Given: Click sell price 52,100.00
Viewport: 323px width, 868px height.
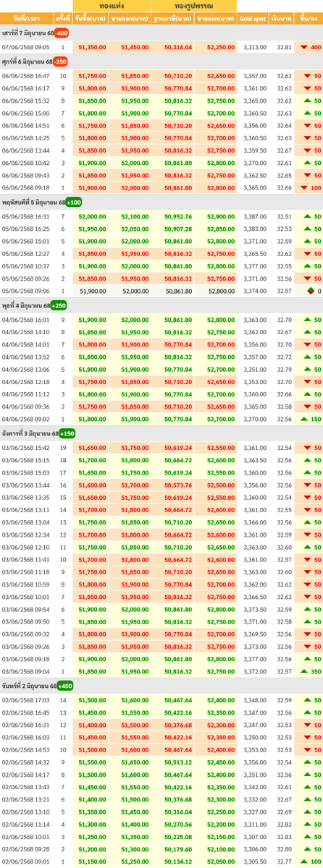Looking at the screenshot, I should (x=135, y=216).
